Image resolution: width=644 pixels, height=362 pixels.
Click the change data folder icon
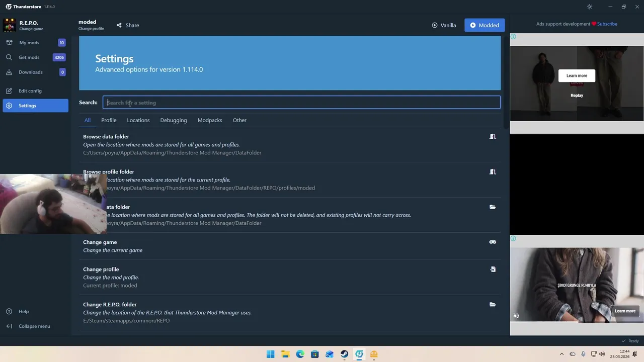tap(493, 207)
